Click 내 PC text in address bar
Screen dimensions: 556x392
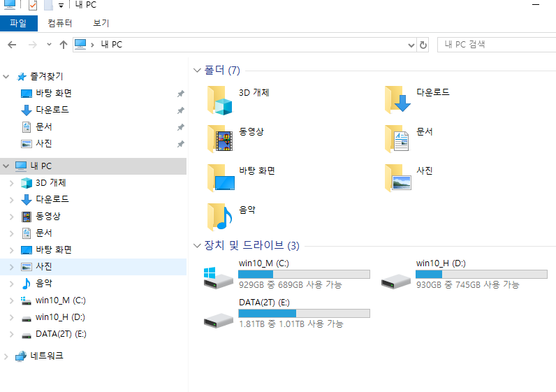112,45
